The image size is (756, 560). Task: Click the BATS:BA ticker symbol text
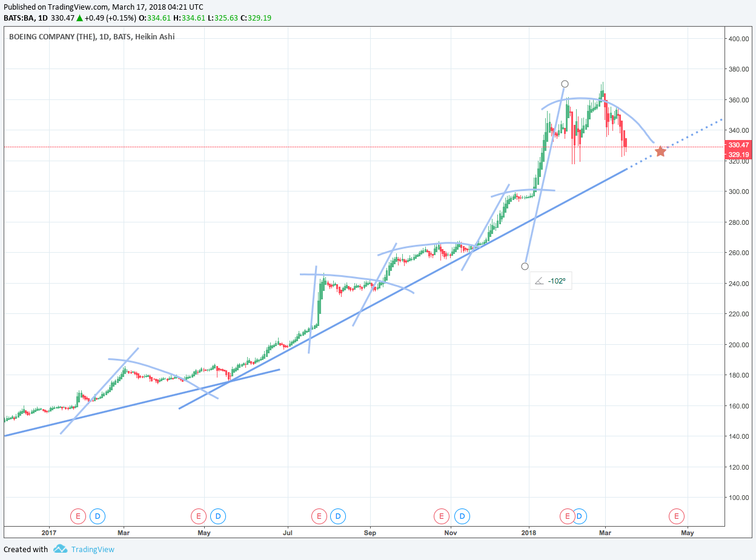pos(18,18)
